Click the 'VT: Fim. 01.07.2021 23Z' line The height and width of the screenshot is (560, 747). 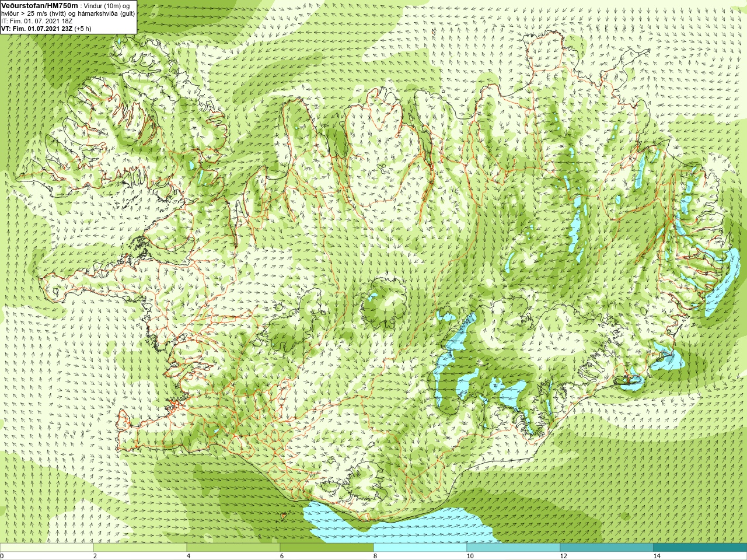click(x=37, y=28)
